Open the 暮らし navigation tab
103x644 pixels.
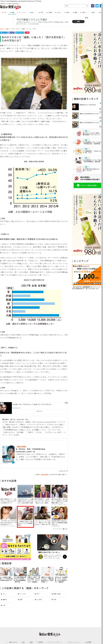[x=33, y=12]
